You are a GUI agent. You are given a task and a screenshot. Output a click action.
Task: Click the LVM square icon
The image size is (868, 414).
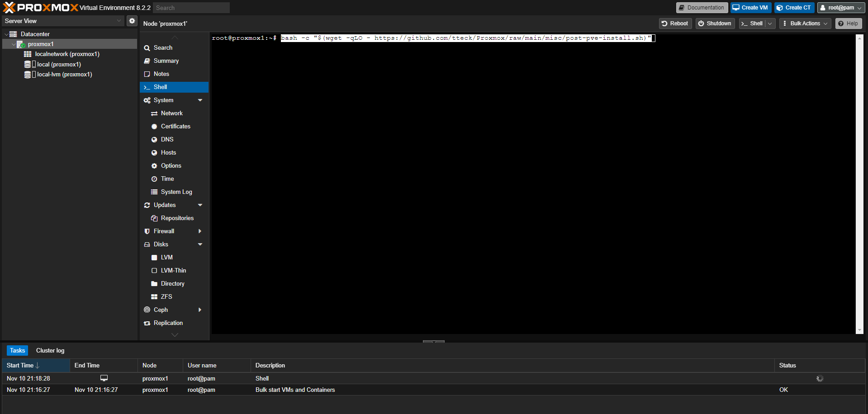[x=154, y=258]
